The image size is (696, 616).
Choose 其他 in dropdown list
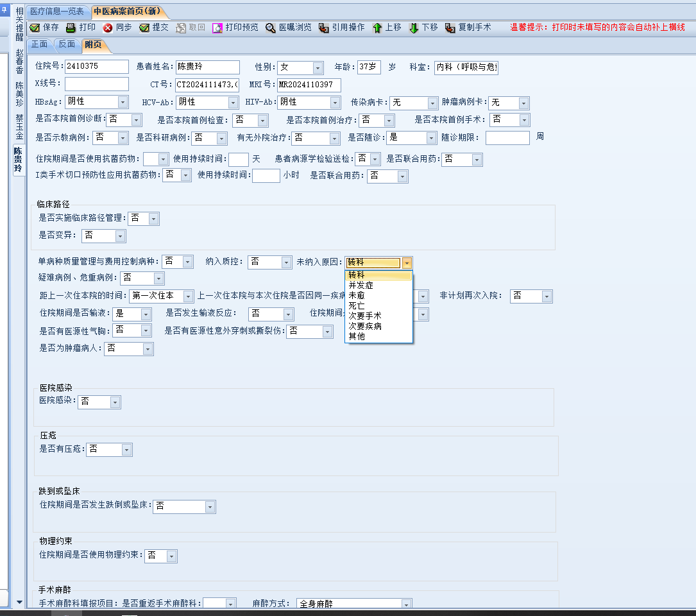(378, 336)
